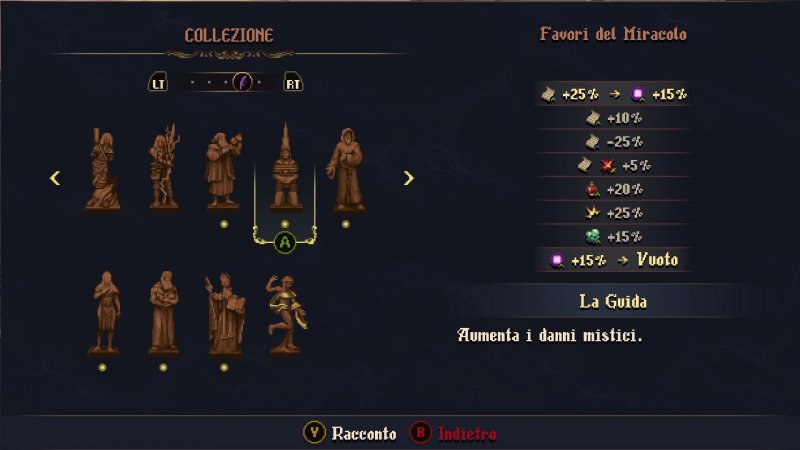The height and width of the screenshot is (450, 800).
Task: Select the pointed-hood penitent statue
Action: (x=286, y=167)
